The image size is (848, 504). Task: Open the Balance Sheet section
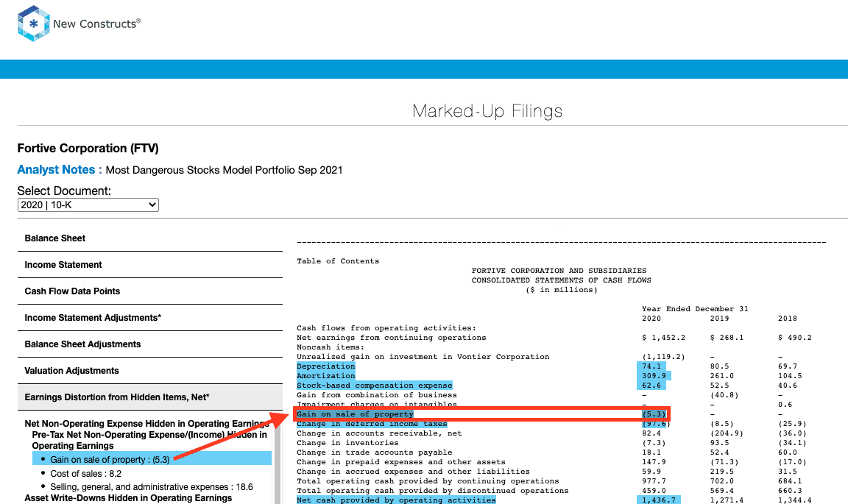150,238
